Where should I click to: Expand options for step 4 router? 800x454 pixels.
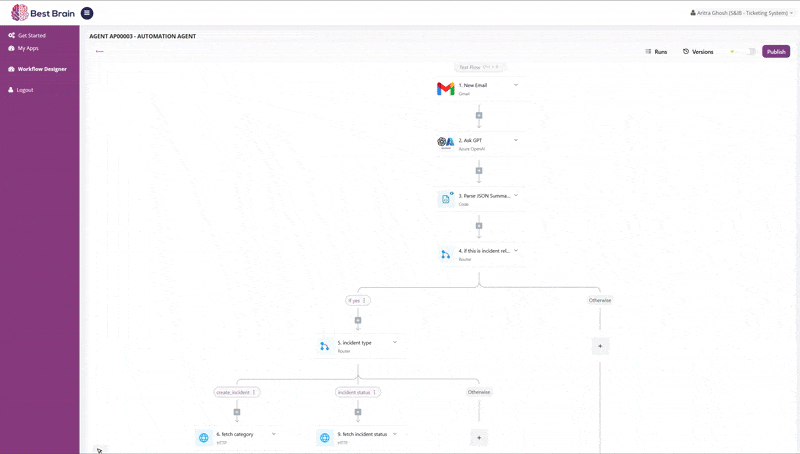coord(516,250)
